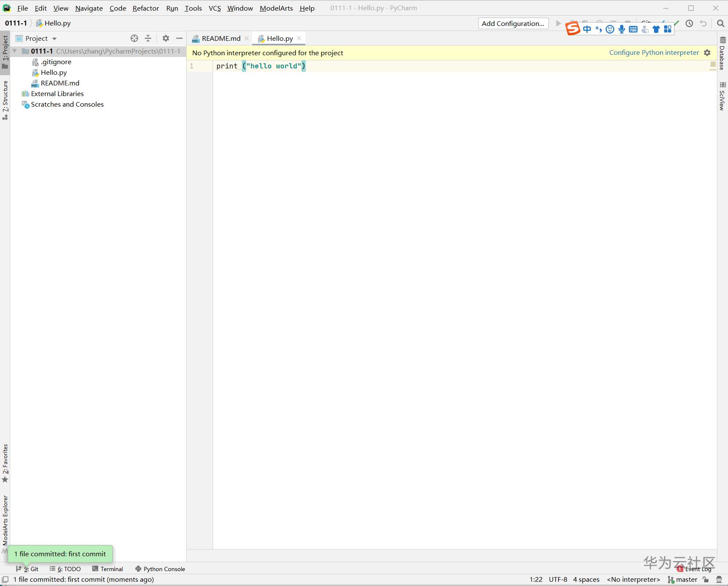Viewport: 728px width, 586px height.
Task: Open the SciView side panel
Action: pyautogui.click(x=722, y=96)
